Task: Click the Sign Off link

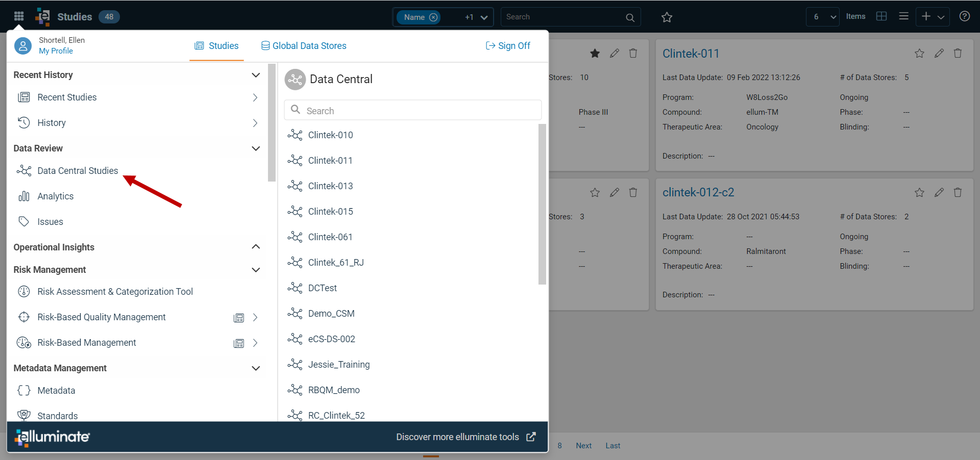Action: click(508, 46)
